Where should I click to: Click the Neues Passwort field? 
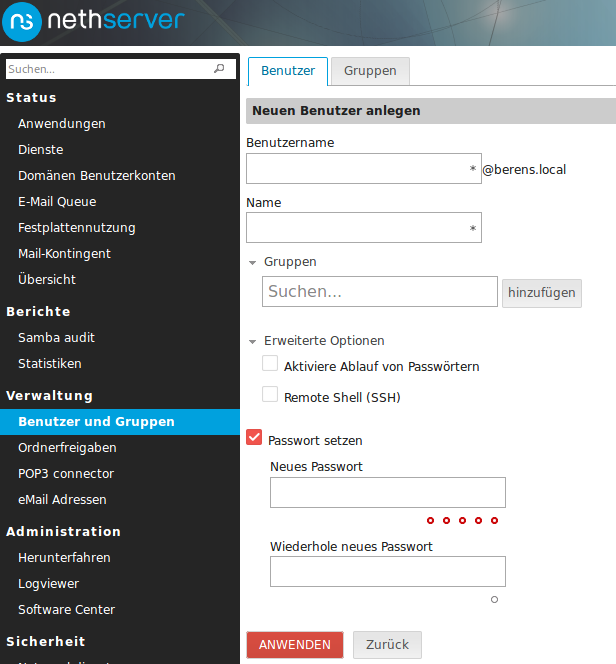387,493
